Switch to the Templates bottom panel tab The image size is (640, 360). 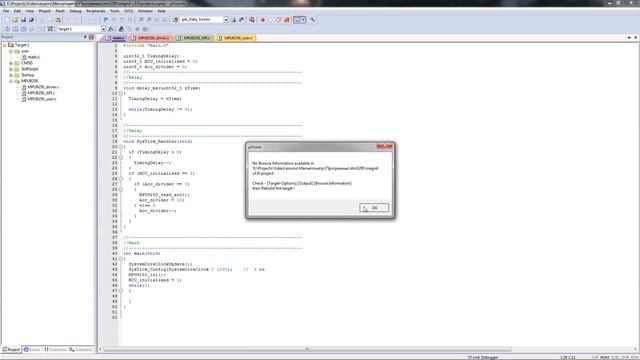point(81,349)
